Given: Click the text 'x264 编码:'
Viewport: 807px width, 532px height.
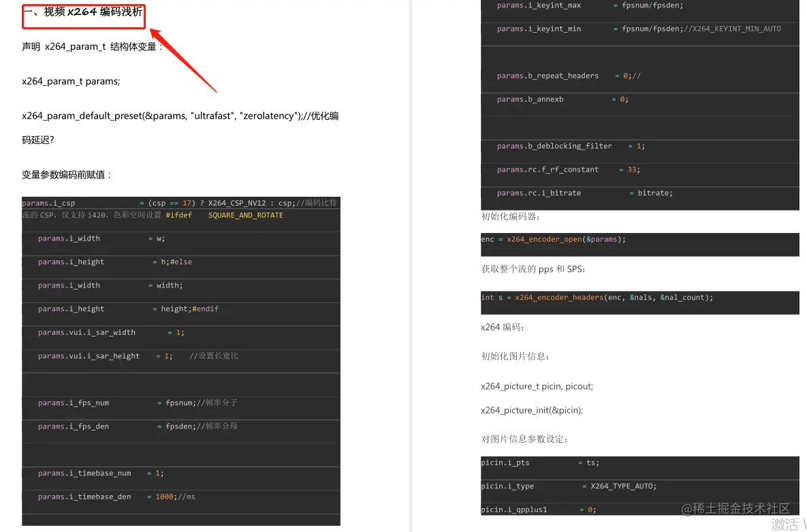Looking at the screenshot, I should tap(503, 328).
